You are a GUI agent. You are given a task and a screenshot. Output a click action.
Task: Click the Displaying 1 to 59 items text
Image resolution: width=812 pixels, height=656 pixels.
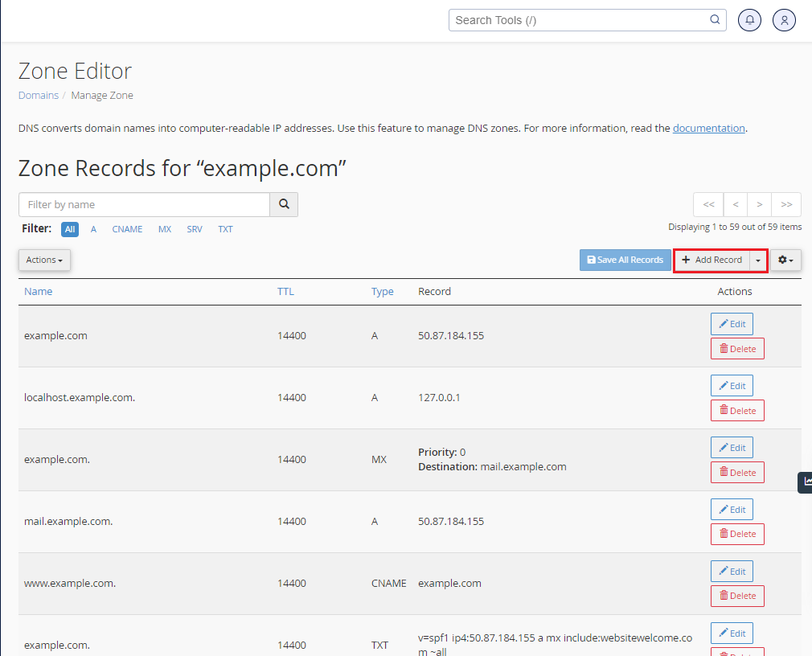click(x=735, y=227)
